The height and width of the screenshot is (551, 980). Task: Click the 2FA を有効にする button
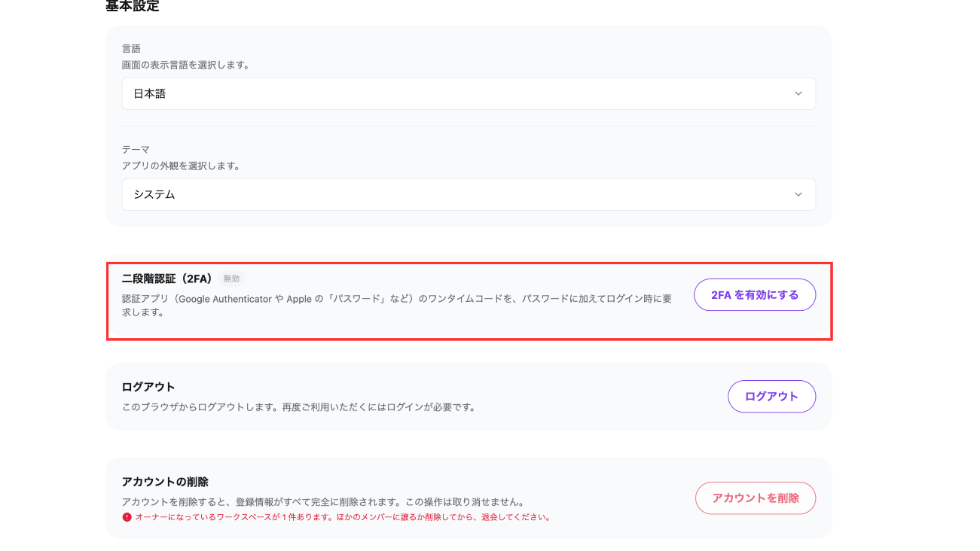[755, 295]
